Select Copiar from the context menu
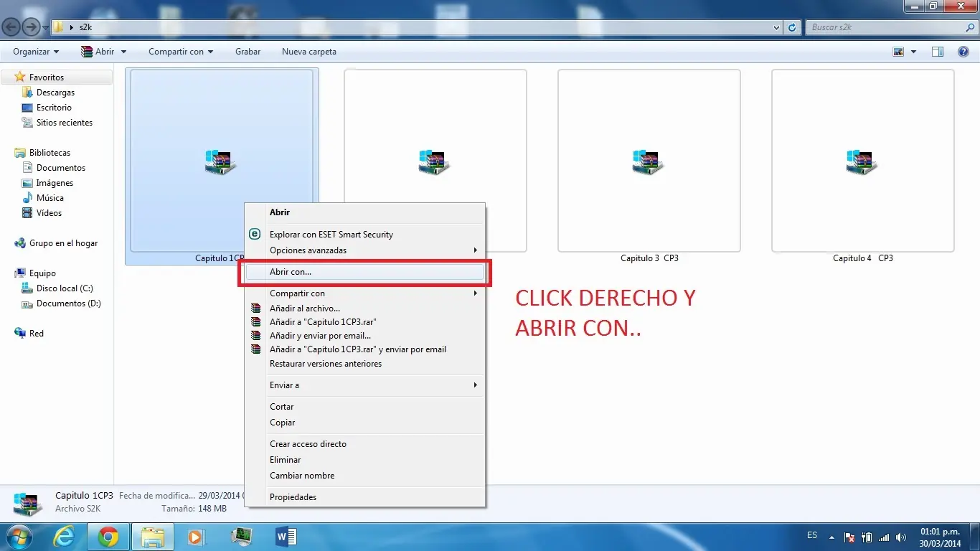Viewport: 980px width, 551px height. pos(365,423)
